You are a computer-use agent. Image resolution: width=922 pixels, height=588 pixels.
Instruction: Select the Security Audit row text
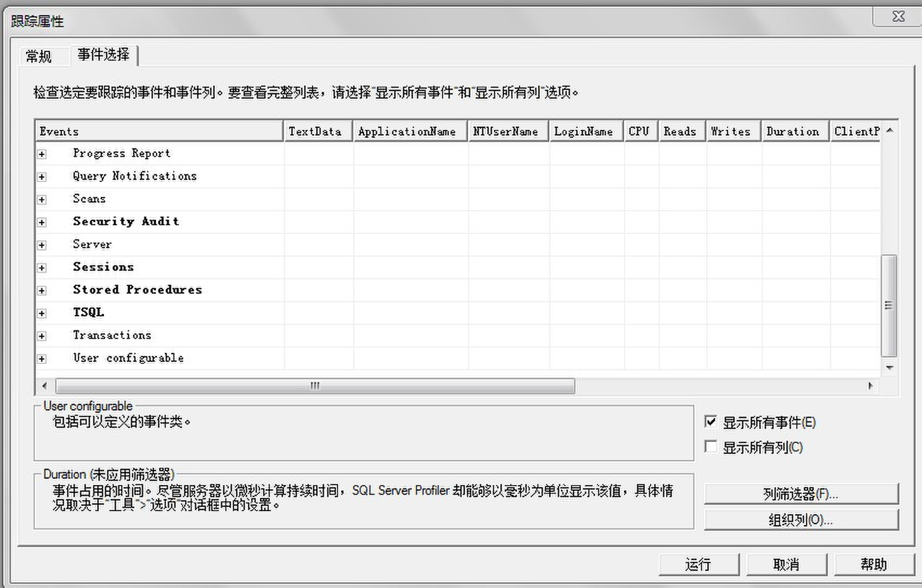click(x=126, y=221)
